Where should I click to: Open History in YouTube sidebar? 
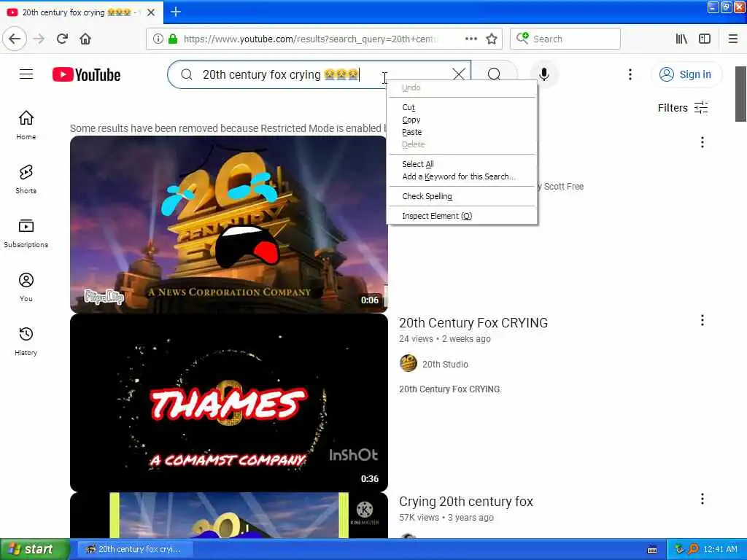click(x=26, y=341)
